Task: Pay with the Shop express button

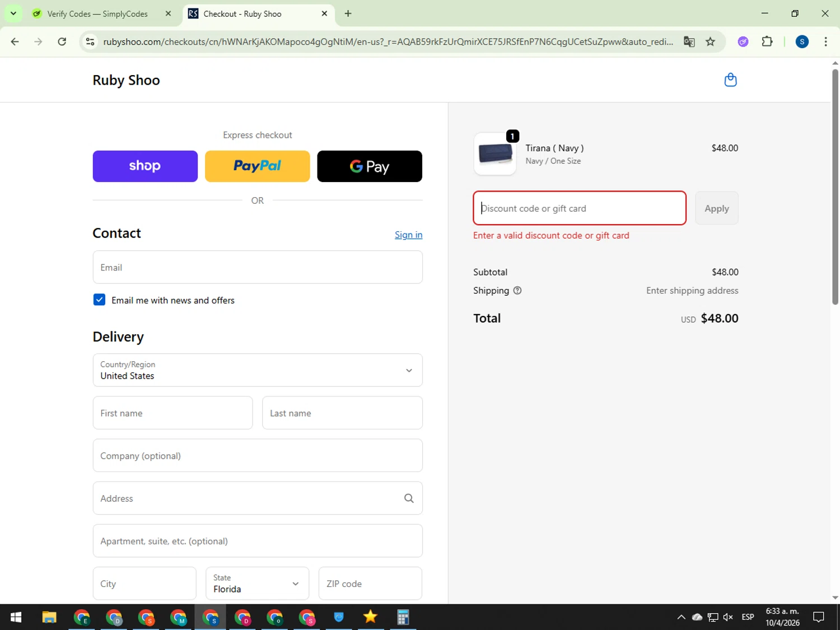Action: click(145, 166)
